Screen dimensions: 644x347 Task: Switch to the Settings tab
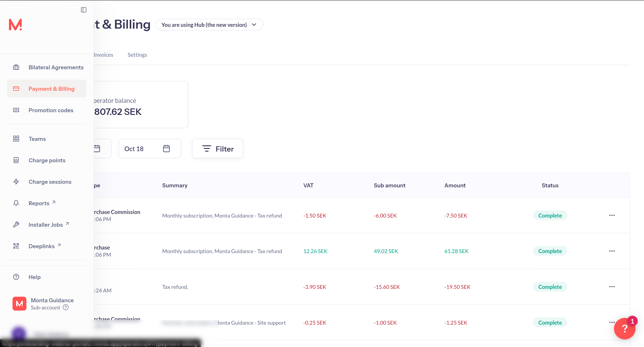137,55
